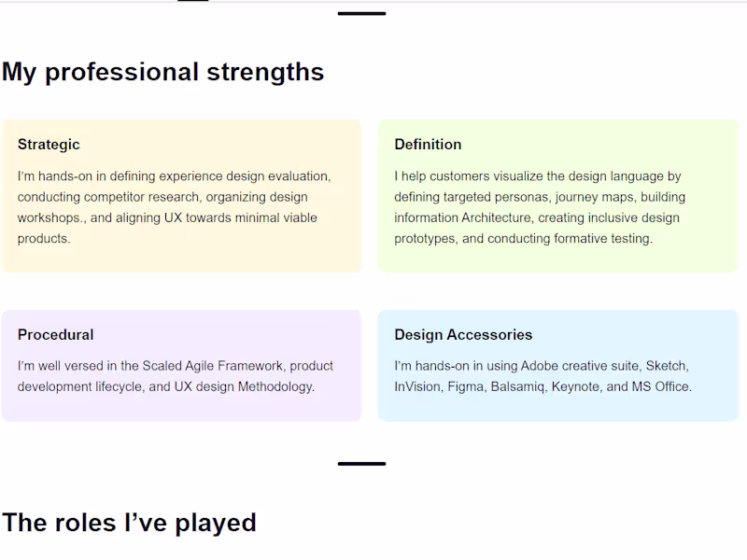Viewport: 747px width, 560px height.
Task: Click the Definition card's description paragraph
Action: 539,207
